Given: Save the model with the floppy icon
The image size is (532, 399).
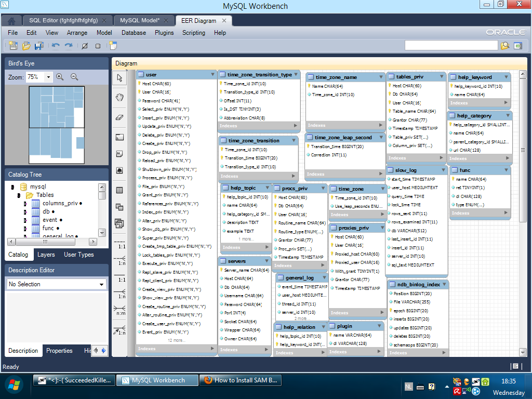Looking at the screenshot, I should click(x=39, y=46).
